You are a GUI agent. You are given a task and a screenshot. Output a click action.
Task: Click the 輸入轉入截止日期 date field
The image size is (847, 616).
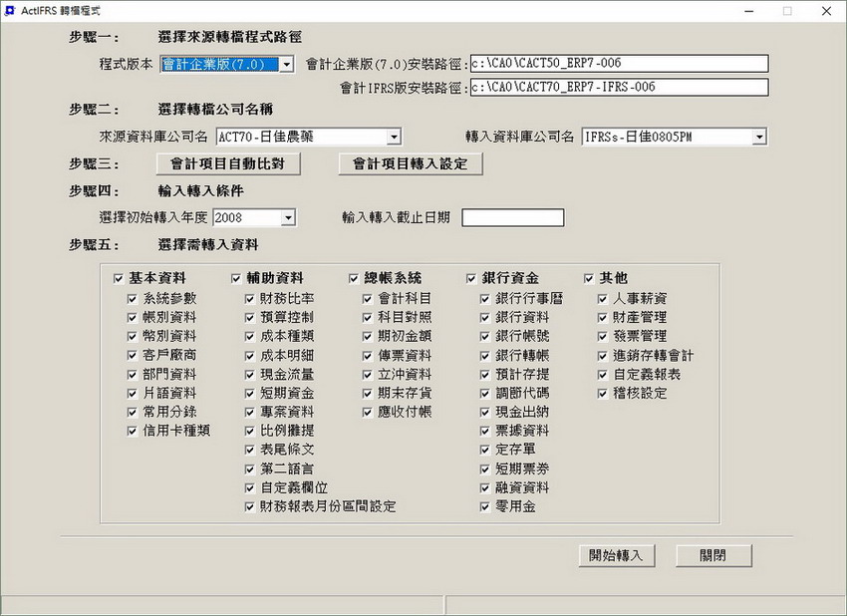pos(512,217)
